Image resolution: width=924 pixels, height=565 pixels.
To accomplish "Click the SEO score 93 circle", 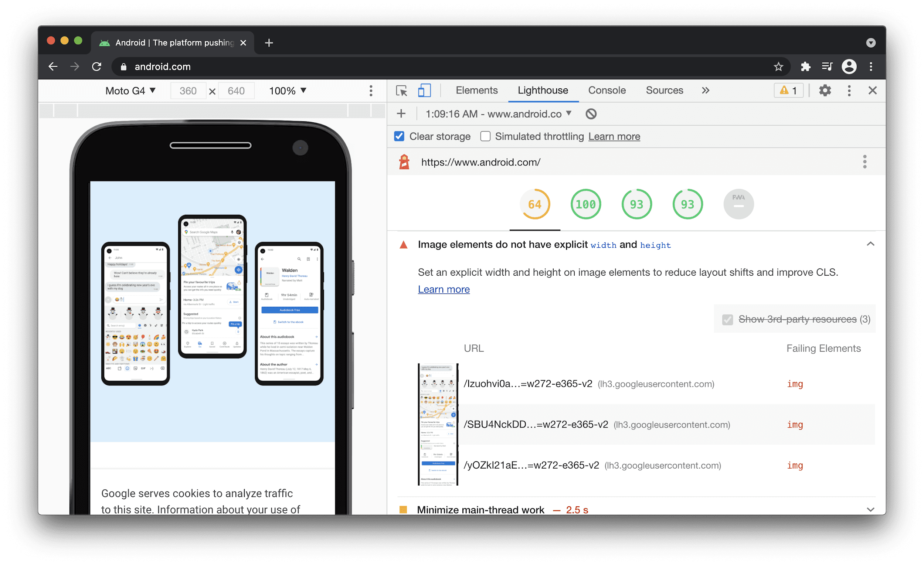I will (686, 202).
